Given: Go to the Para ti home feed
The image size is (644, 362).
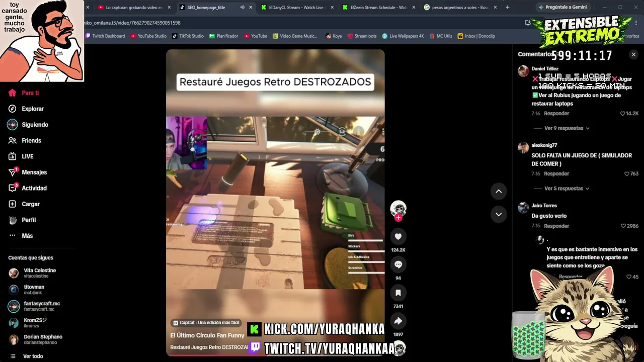Looking at the screenshot, I should click(x=24, y=93).
